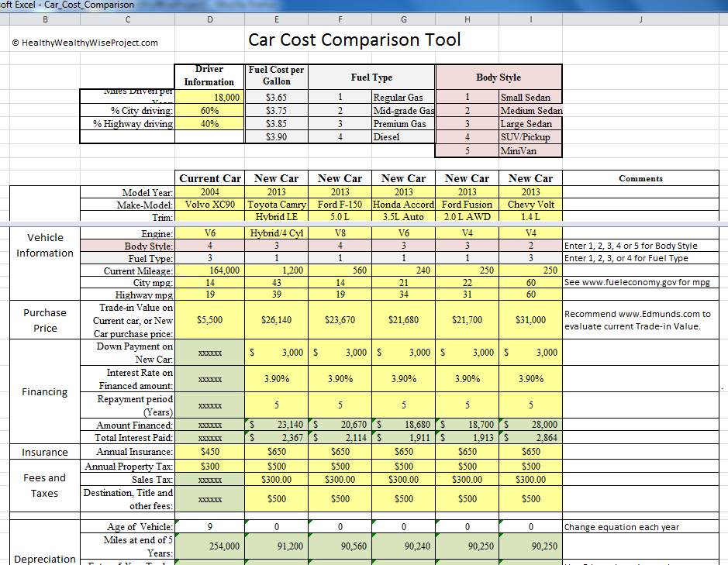Click the Car Cost Comparison Tool title

point(354,40)
